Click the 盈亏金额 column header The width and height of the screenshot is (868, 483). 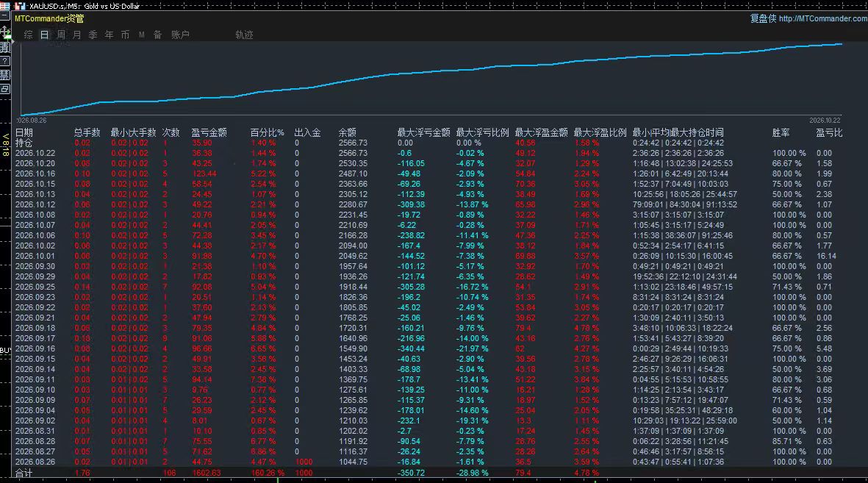click(x=209, y=133)
